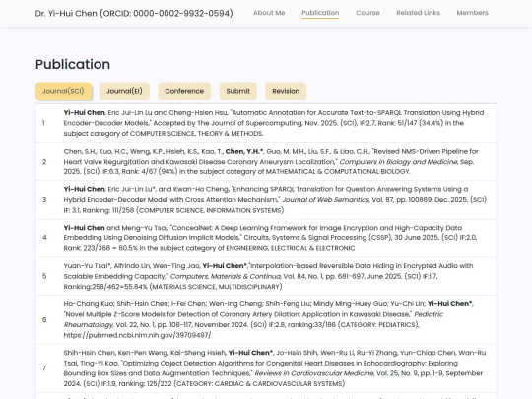Select the Journal(SCI) tab
Image resolution: width=532 pixels, height=399 pixels.
pyautogui.click(x=63, y=91)
